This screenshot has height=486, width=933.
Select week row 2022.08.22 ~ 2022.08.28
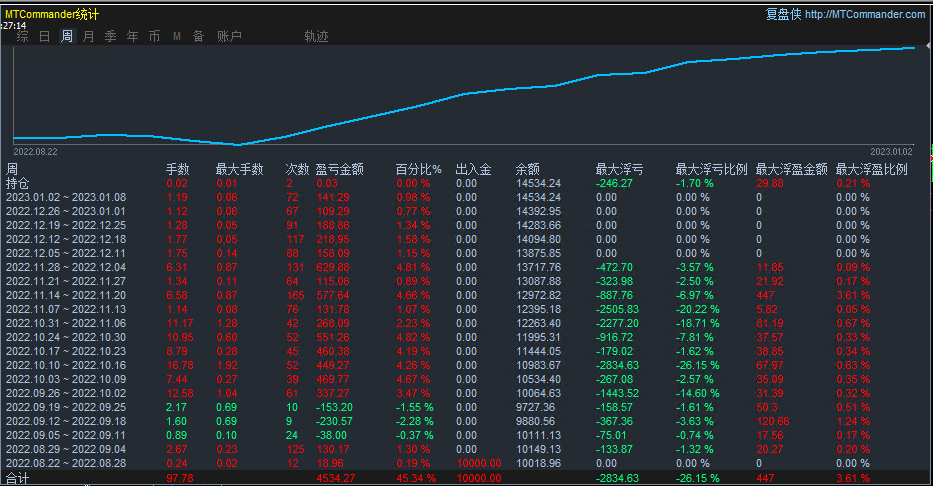tap(466, 463)
